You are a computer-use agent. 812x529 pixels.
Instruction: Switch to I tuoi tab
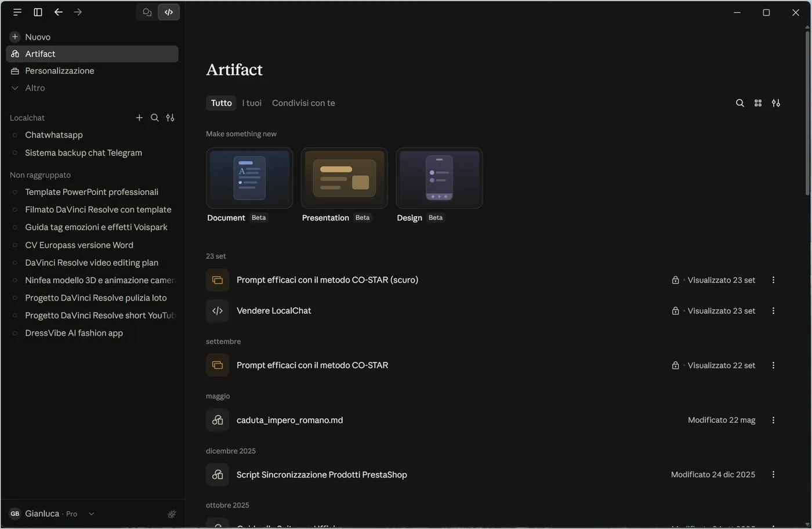[252, 103]
